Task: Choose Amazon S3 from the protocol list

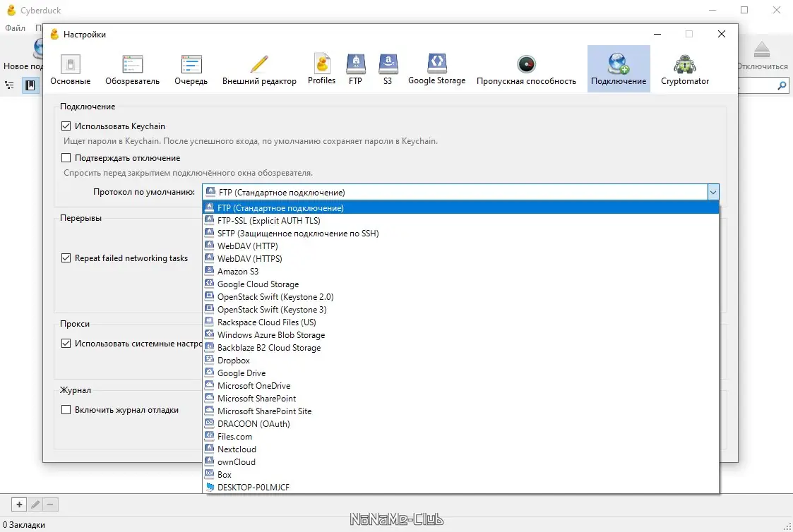Action: 460,272
